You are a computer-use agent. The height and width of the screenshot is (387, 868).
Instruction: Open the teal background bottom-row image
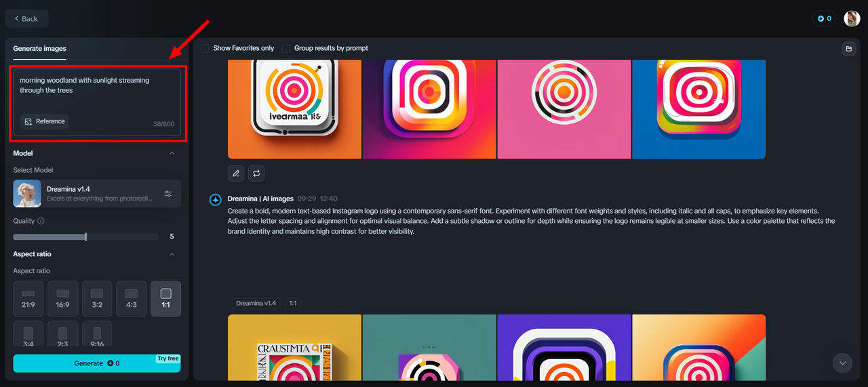click(x=429, y=347)
